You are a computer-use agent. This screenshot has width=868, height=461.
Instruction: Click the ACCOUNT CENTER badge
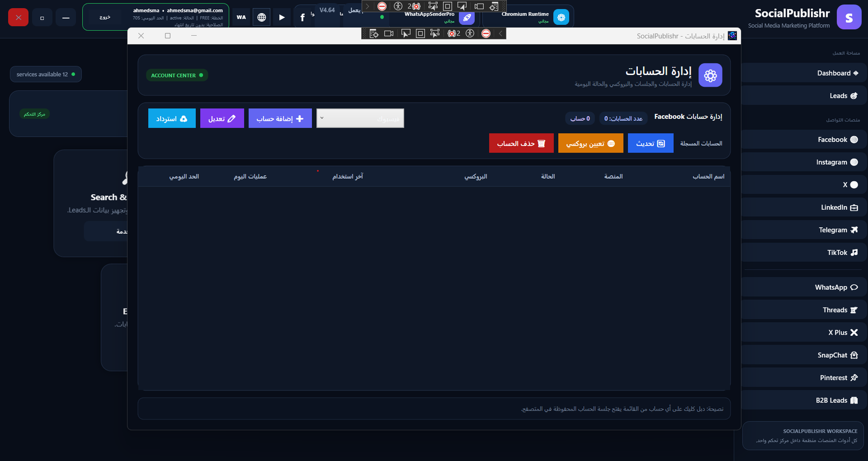[177, 75]
